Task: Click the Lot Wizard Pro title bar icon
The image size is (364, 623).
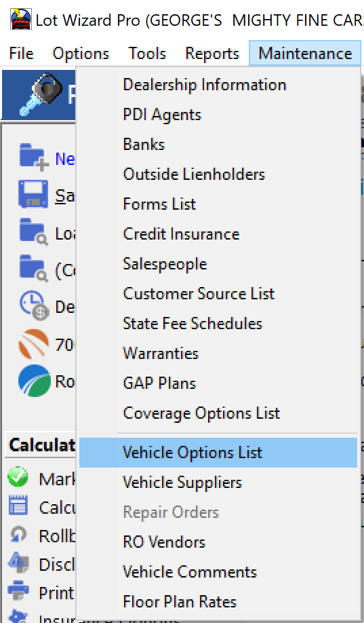Action: (x=21, y=19)
